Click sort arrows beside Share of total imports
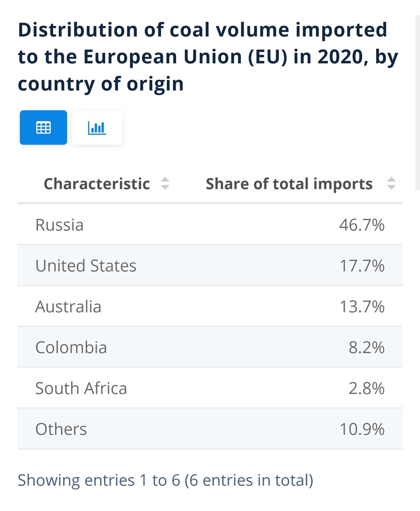The width and height of the screenshot is (420, 511). [x=391, y=184]
